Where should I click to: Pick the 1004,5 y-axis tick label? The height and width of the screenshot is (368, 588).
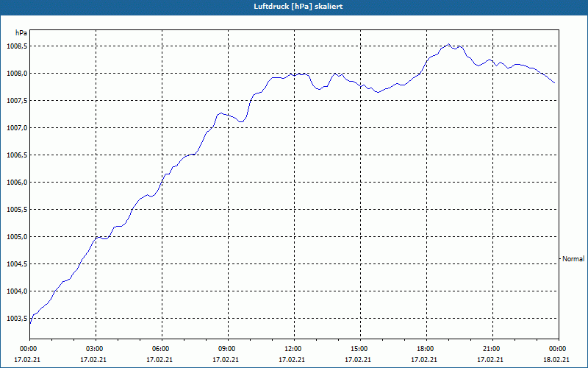pos(16,264)
